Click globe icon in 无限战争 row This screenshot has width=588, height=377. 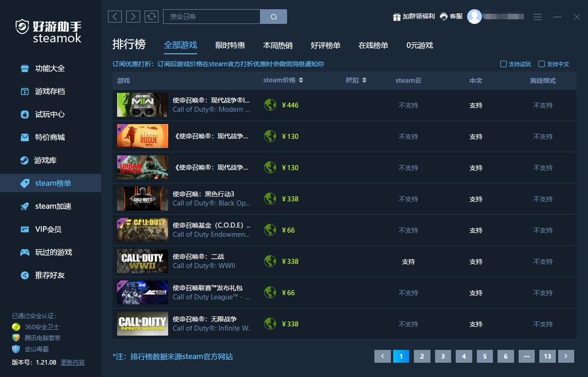click(x=270, y=324)
